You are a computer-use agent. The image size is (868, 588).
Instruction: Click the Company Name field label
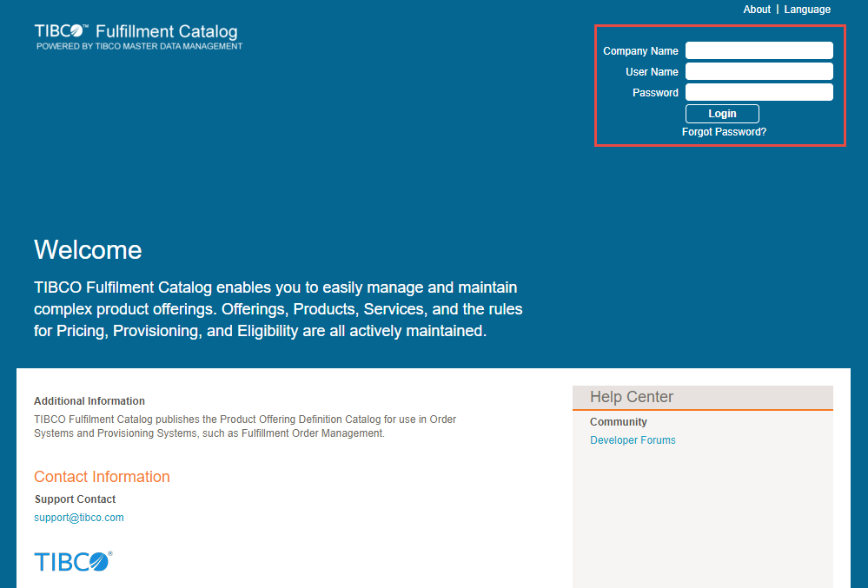(x=640, y=51)
